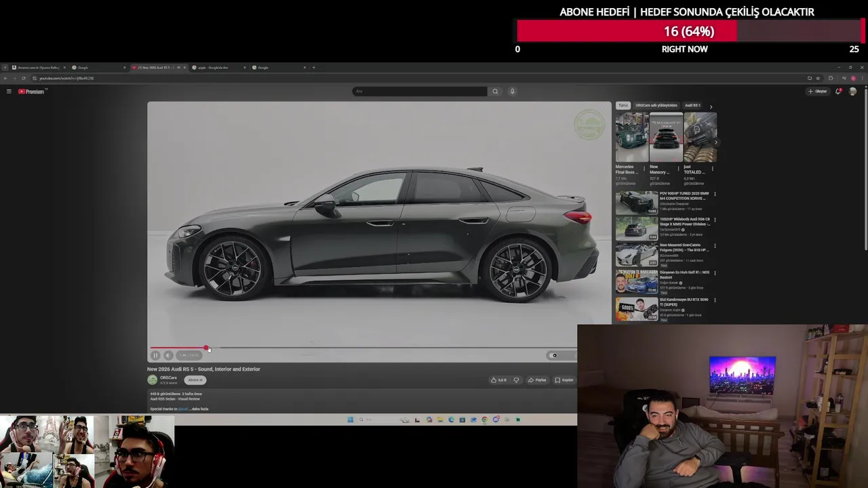Click the YouTube search field
Viewport: 868px width, 488px height.
[x=419, y=91]
